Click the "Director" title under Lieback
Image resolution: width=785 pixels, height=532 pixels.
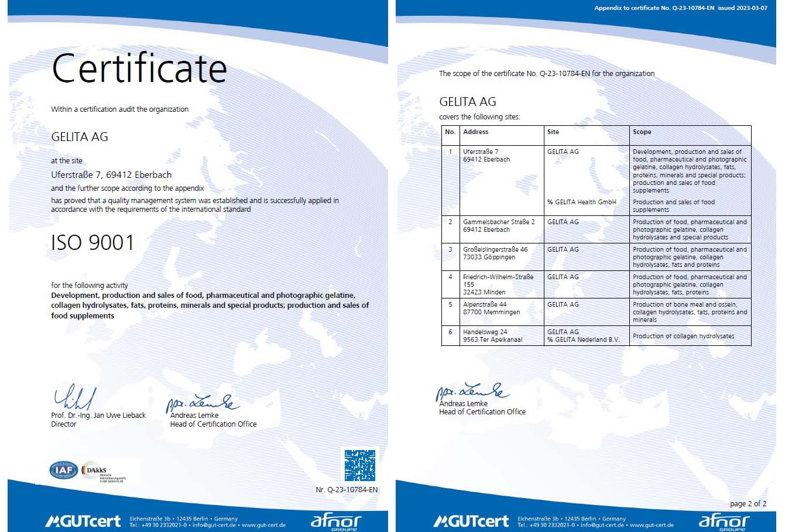point(63,424)
